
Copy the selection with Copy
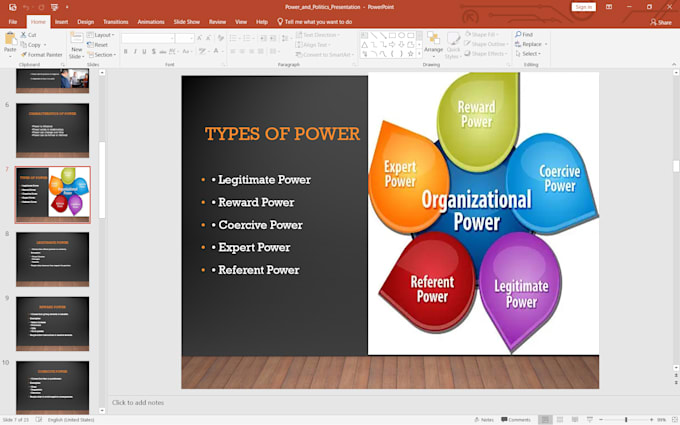[x=31, y=45]
